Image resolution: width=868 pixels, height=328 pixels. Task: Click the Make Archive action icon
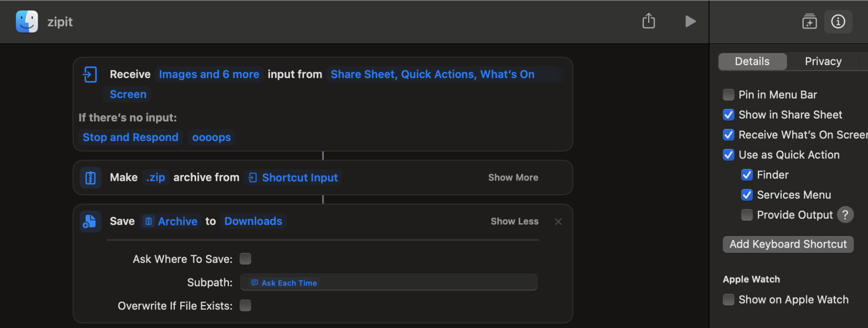[90, 178]
